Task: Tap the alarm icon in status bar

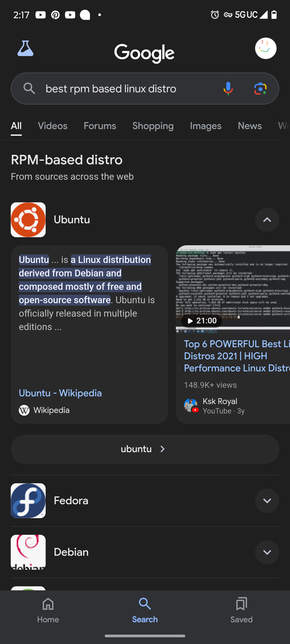Action: point(215,14)
